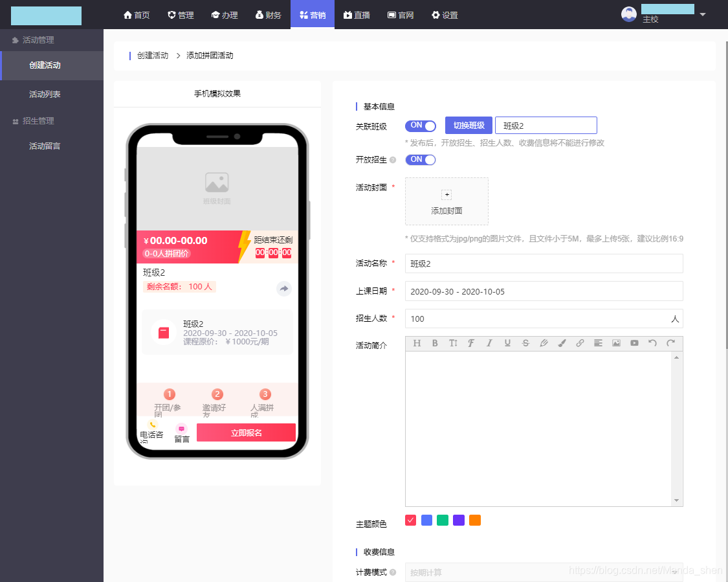728x582 pixels.
Task: Insert an image into the description
Action: pos(616,343)
